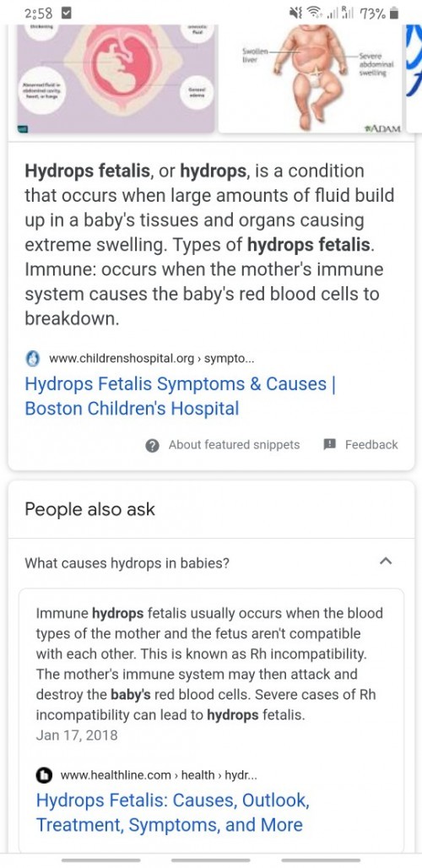Tap the 'What causes hydrops in babies?' question text

click(127, 563)
